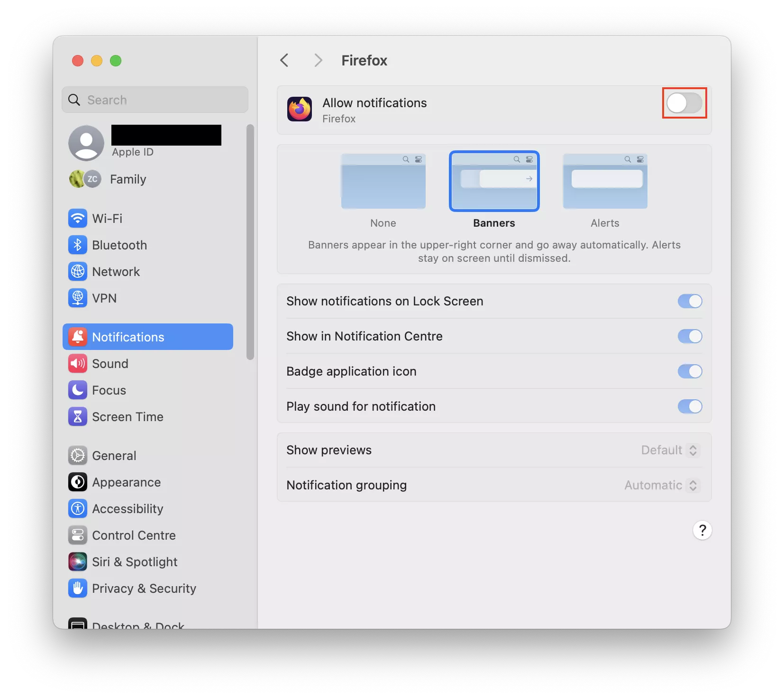The width and height of the screenshot is (784, 699).
Task: Click the Screen Time hourglass icon
Action: (78, 417)
